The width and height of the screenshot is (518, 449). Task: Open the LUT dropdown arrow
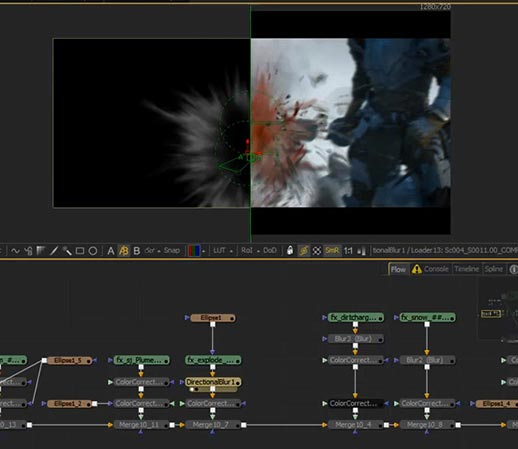(231, 251)
